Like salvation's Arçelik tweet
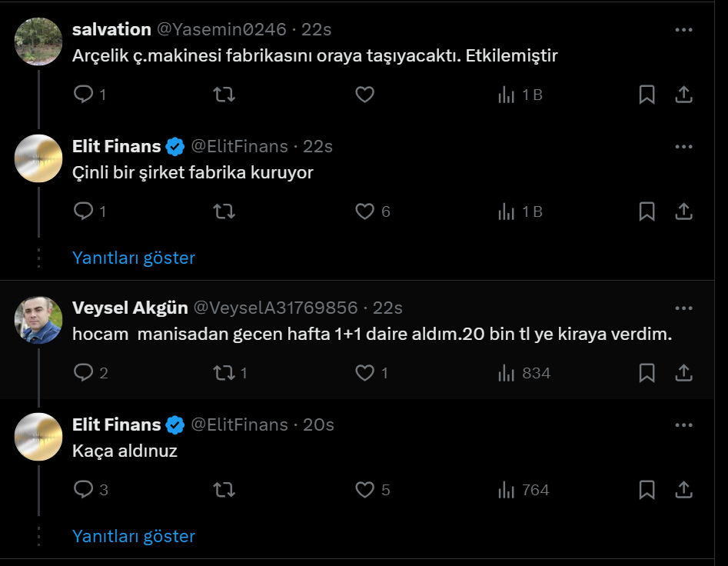This screenshot has height=566, width=728. (364, 95)
